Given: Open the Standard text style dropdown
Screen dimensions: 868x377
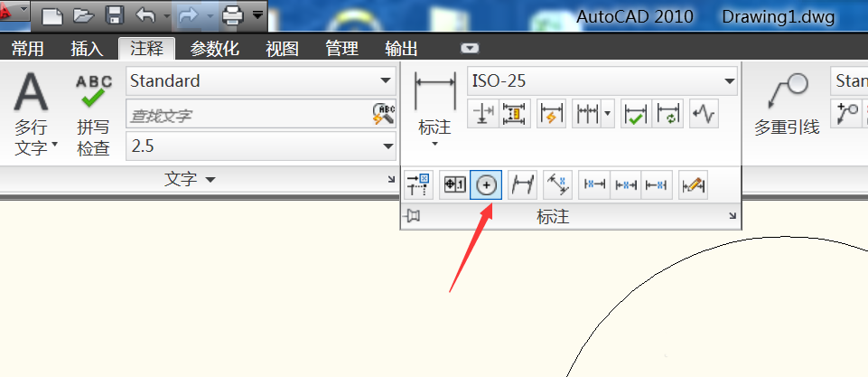Looking at the screenshot, I should (261, 81).
